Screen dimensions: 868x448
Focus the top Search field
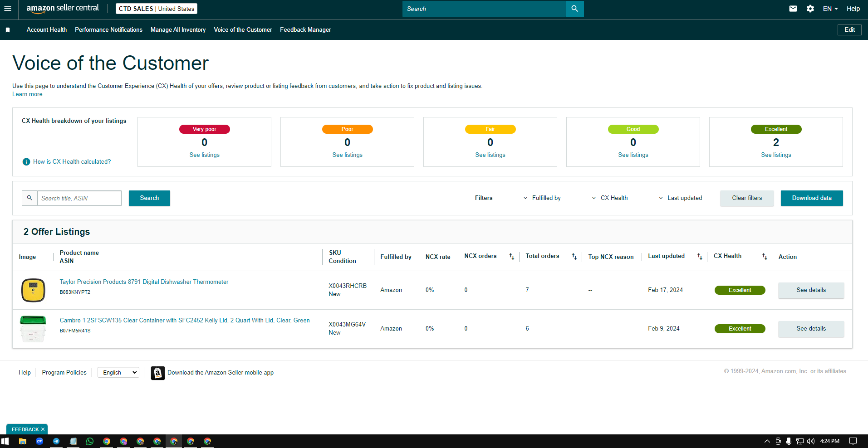[484, 9]
